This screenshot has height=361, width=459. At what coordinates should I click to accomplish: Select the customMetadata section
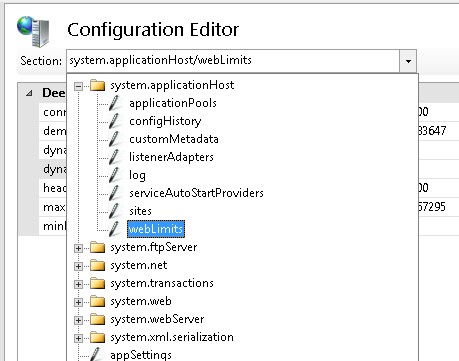click(x=174, y=139)
